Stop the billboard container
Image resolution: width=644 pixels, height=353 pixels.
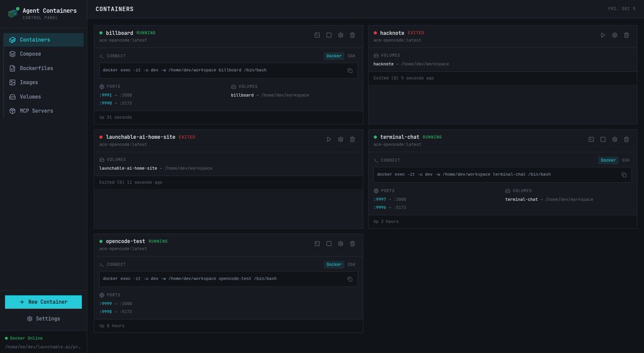(x=329, y=35)
